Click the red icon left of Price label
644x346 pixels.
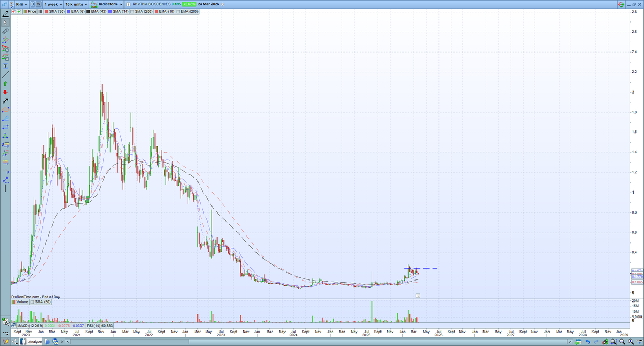click(x=13, y=12)
